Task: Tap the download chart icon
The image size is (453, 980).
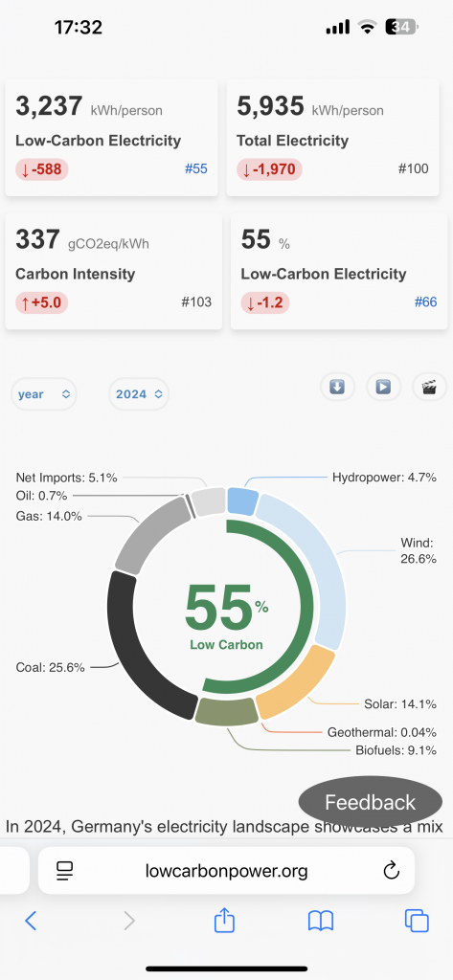Action: (337, 387)
